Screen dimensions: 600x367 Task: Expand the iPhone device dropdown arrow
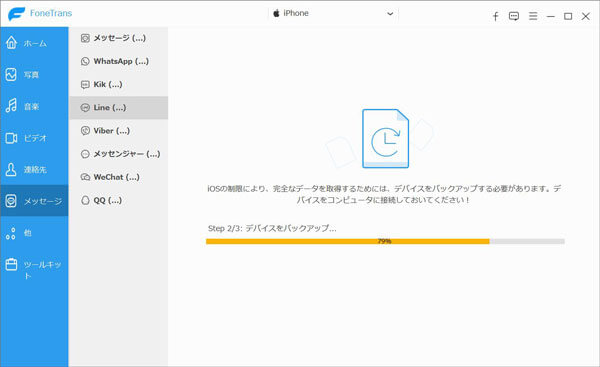click(390, 14)
